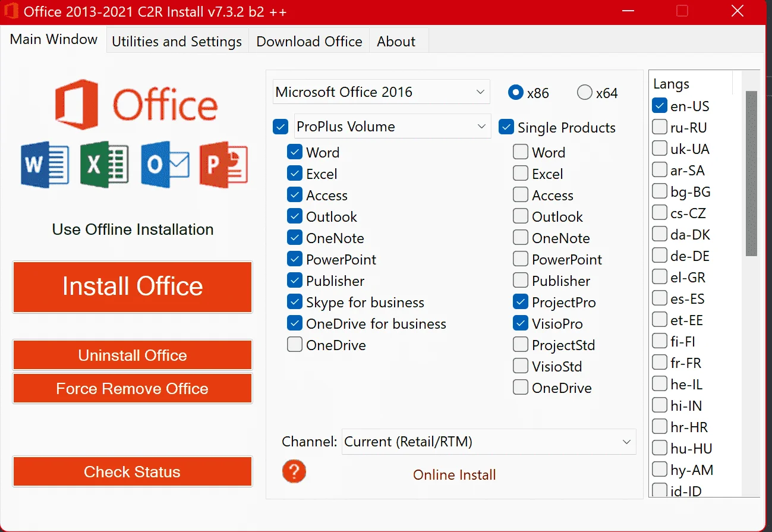The image size is (772, 532).
Task: Check the de-DE language
Action: [x=660, y=256]
